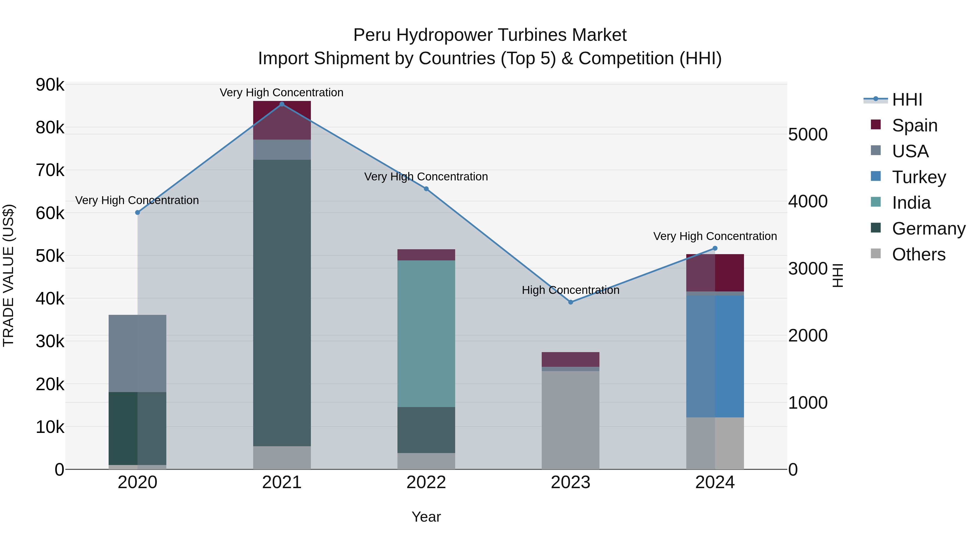Screen dimensions: 980x551
Task: Click the Germany segment of the 2020 bar
Action: (x=138, y=429)
